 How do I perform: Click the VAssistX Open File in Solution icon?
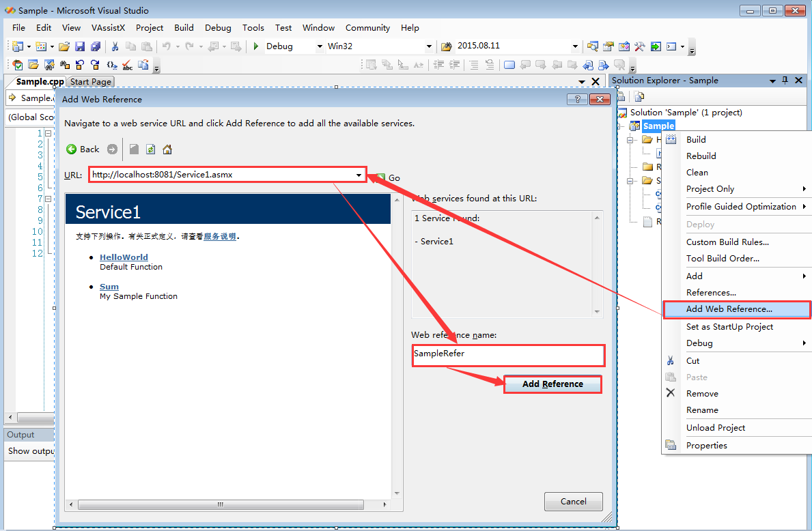tap(33, 66)
